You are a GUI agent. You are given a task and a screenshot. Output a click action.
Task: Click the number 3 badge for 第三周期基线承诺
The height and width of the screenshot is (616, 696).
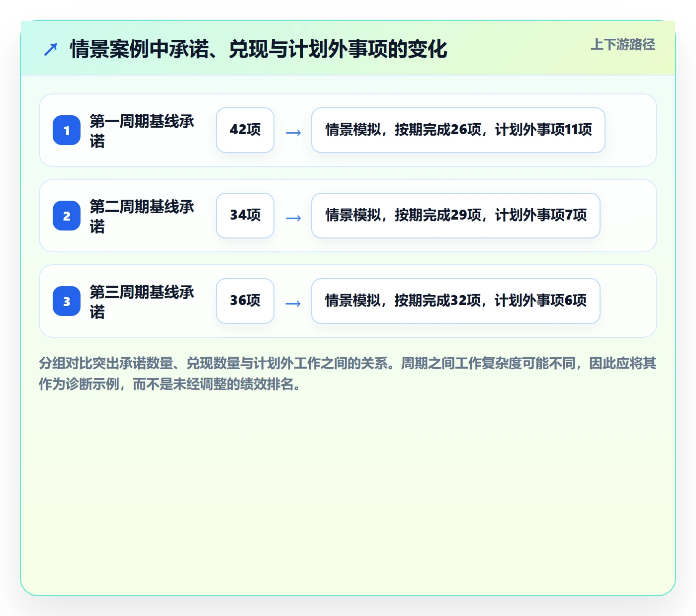click(67, 301)
